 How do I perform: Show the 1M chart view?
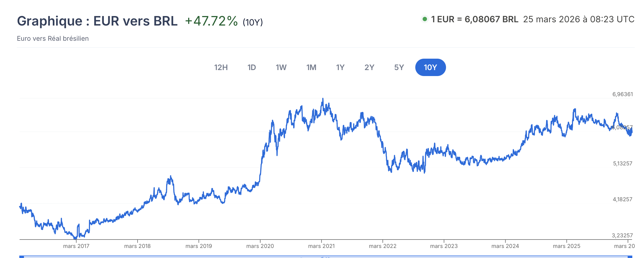[x=311, y=67]
